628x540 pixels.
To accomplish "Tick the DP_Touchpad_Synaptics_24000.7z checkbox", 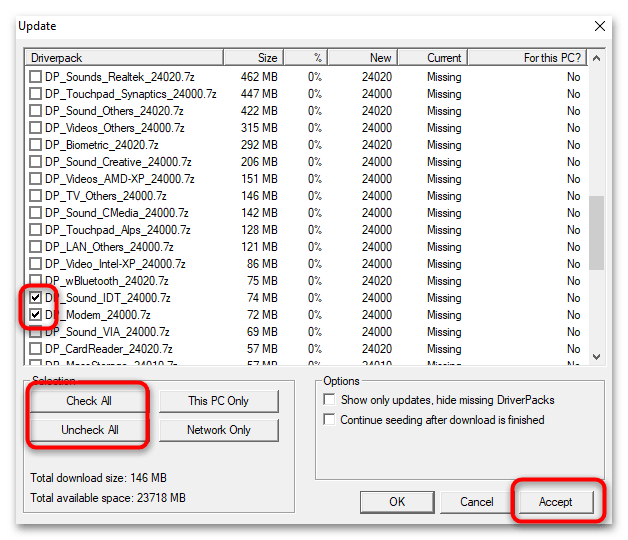I will pyautogui.click(x=36, y=94).
